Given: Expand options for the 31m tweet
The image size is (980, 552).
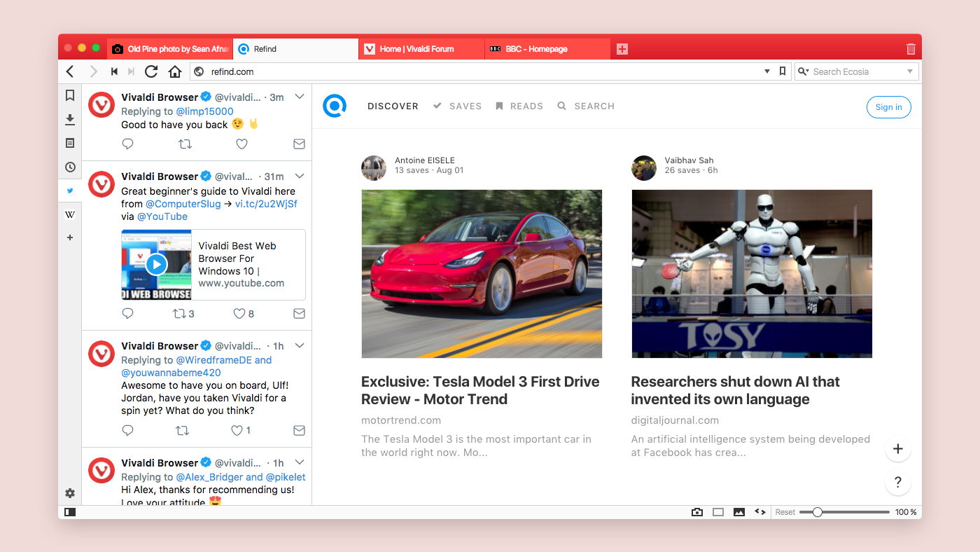Looking at the screenshot, I should tap(299, 175).
